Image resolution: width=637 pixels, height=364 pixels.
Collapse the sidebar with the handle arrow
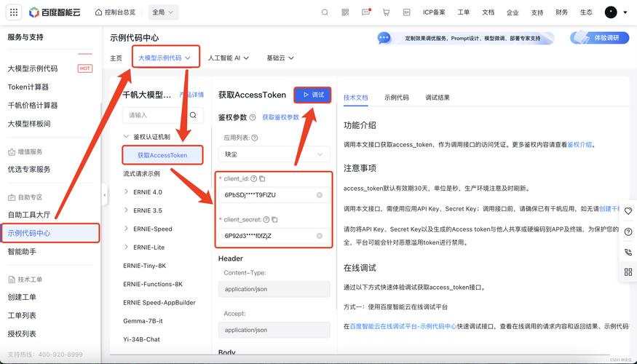(104, 195)
